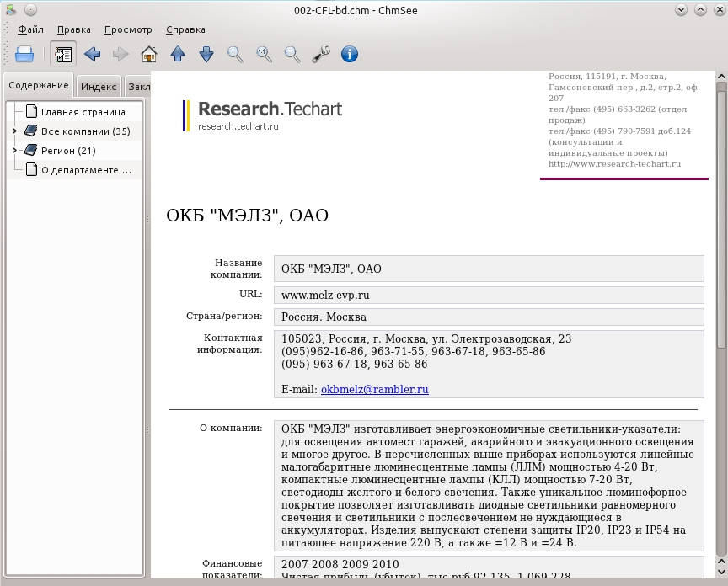728x586 pixels.
Task: Reset zoom to normal size magnifier
Action: tap(264, 54)
